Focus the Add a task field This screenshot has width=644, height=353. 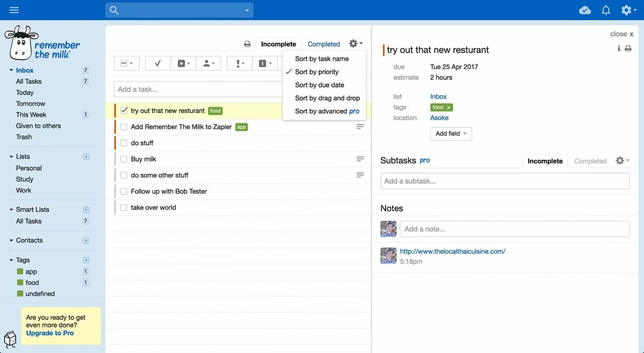[199, 89]
